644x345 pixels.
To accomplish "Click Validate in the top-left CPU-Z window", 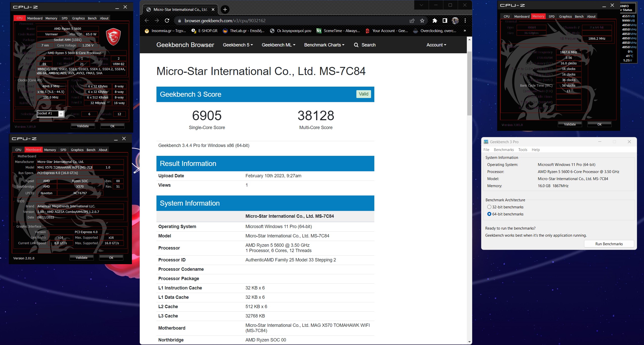I will click(x=83, y=126).
